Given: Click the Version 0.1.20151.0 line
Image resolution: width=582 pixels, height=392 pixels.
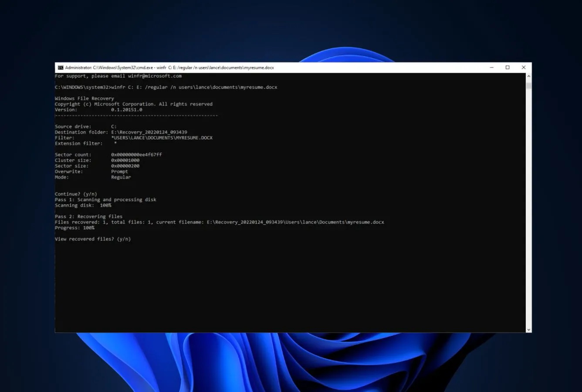Looking at the screenshot, I should (98, 110).
